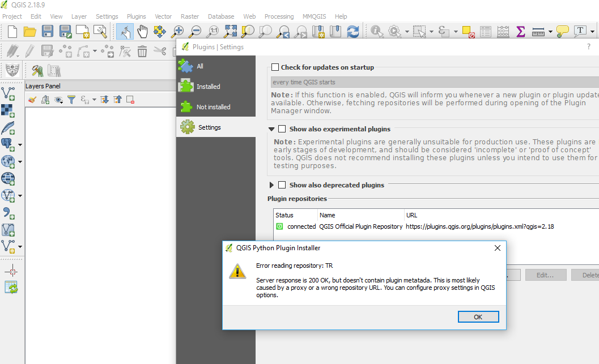The image size is (599, 364).
Task: Click the Add Vector Layer icon
Action: click(9, 93)
